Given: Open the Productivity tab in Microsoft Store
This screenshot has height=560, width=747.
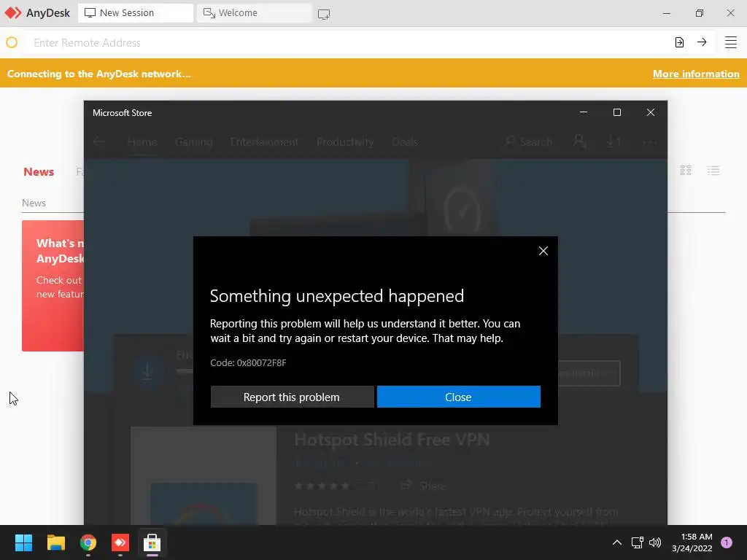Looking at the screenshot, I should pos(345,142).
